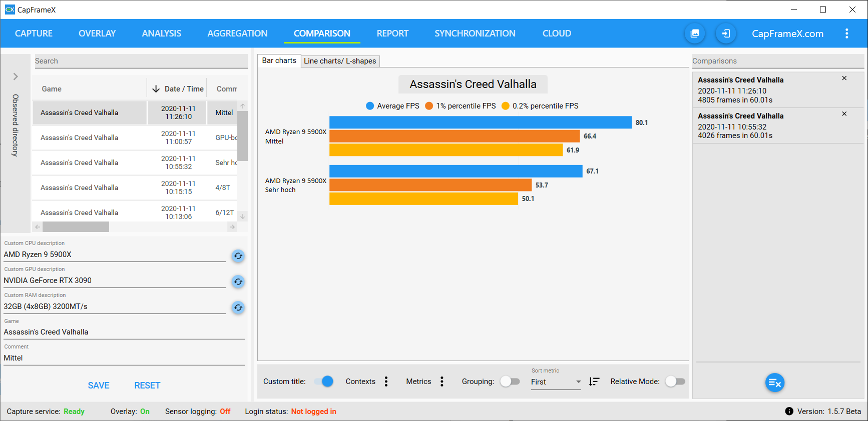868x421 pixels.
Task: Select the record dated 11:00:57
Action: [135, 137]
